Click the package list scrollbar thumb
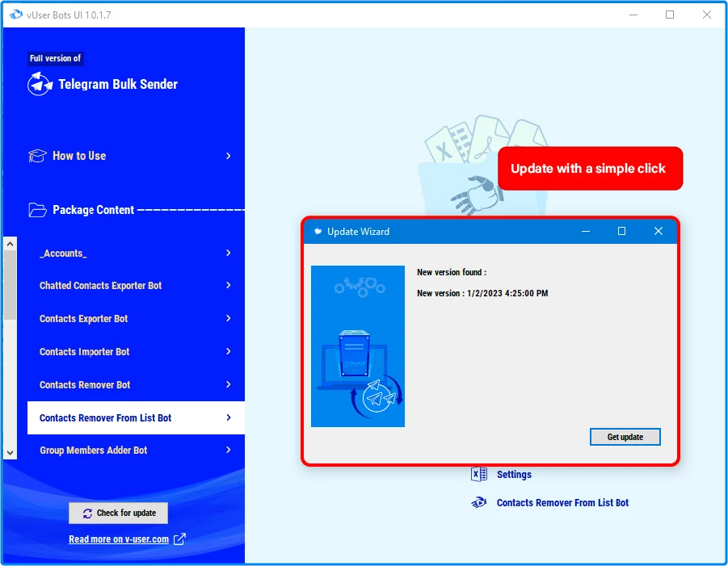Viewport: 728px width, 566px height. click(11, 285)
